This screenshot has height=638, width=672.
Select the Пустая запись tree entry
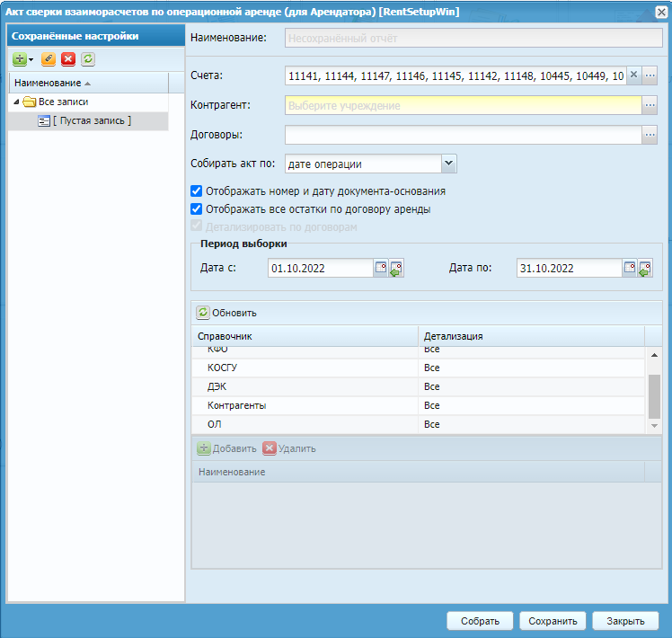pyautogui.click(x=91, y=120)
